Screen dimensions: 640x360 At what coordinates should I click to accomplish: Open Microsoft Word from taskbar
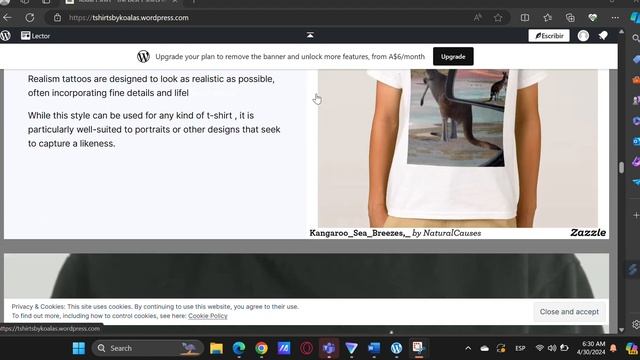(x=374, y=348)
